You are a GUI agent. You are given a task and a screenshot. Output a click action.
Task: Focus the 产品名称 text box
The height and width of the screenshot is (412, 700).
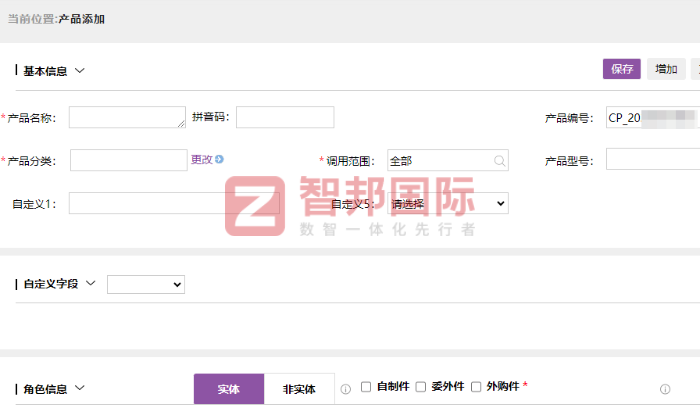click(126, 118)
